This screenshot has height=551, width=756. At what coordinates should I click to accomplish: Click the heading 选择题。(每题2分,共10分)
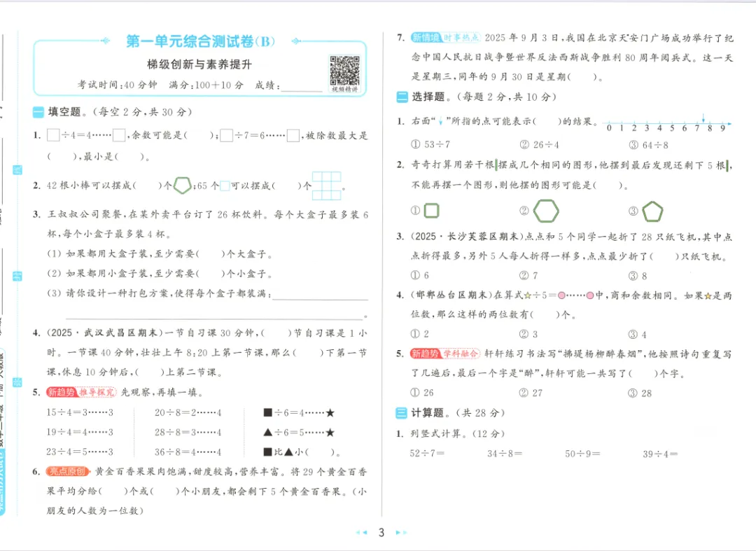[x=484, y=97]
